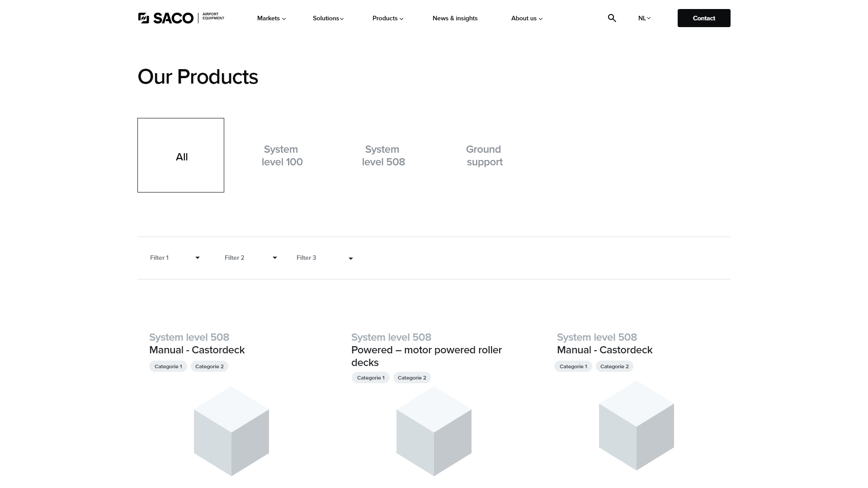
Task: Open the Solutions menu
Action: pyautogui.click(x=328, y=19)
